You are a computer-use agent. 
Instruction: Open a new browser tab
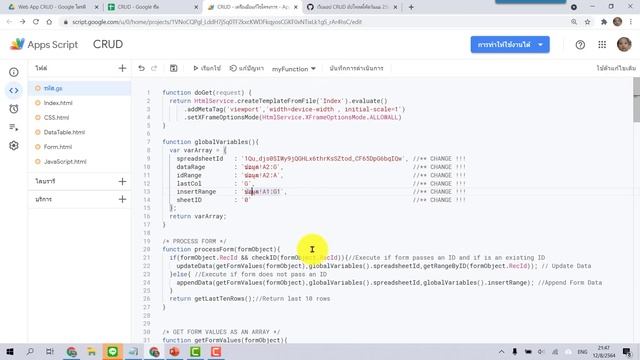click(x=411, y=7)
